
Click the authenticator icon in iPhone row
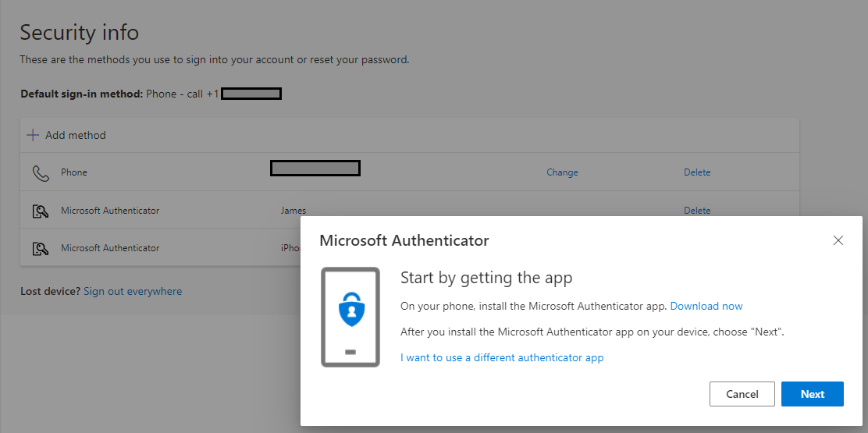(x=41, y=248)
